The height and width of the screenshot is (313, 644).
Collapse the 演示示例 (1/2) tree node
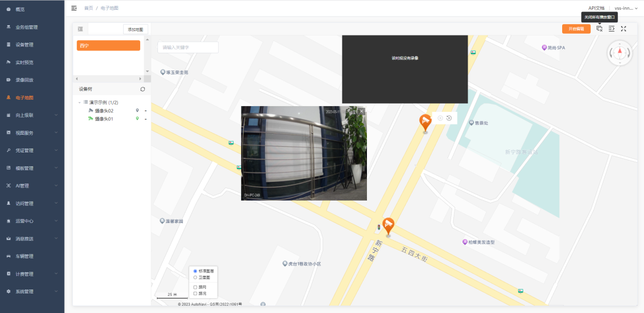click(x=79, y=103)
